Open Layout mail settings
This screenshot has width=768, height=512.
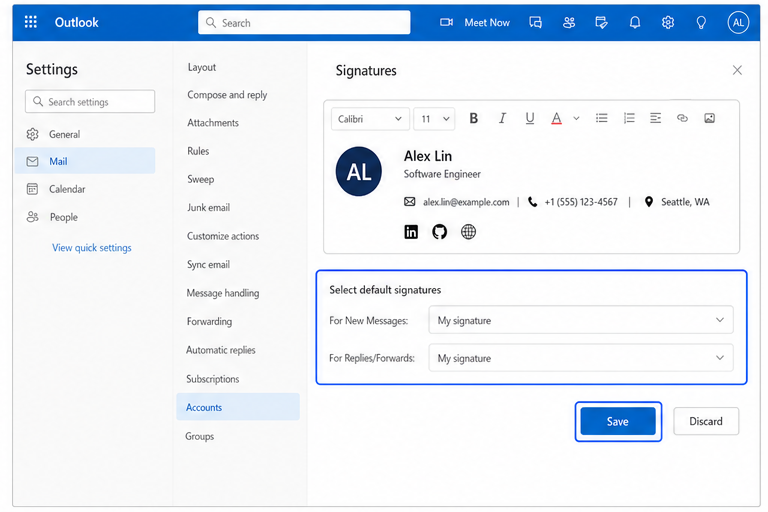(x=201, y=67)
